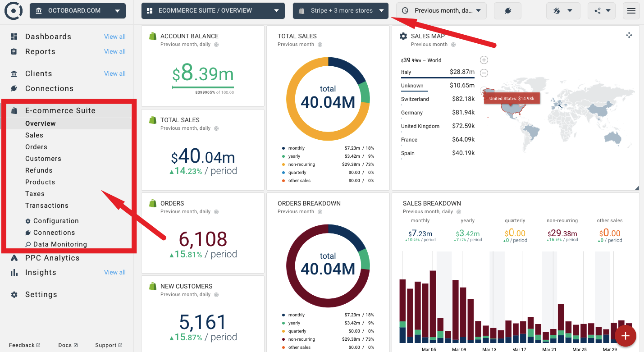
Task: Open the share options dropdown
Action: [602, 11]
